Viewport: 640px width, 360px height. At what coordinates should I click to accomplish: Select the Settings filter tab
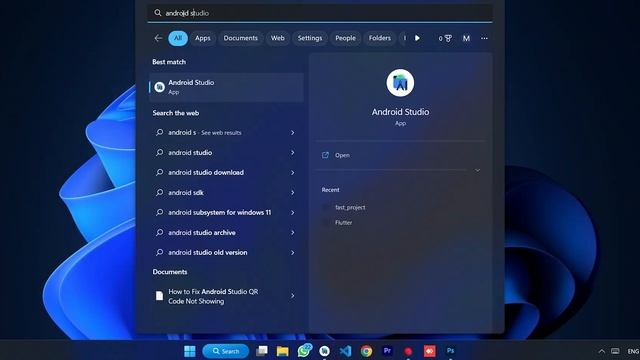coord(310,38)
